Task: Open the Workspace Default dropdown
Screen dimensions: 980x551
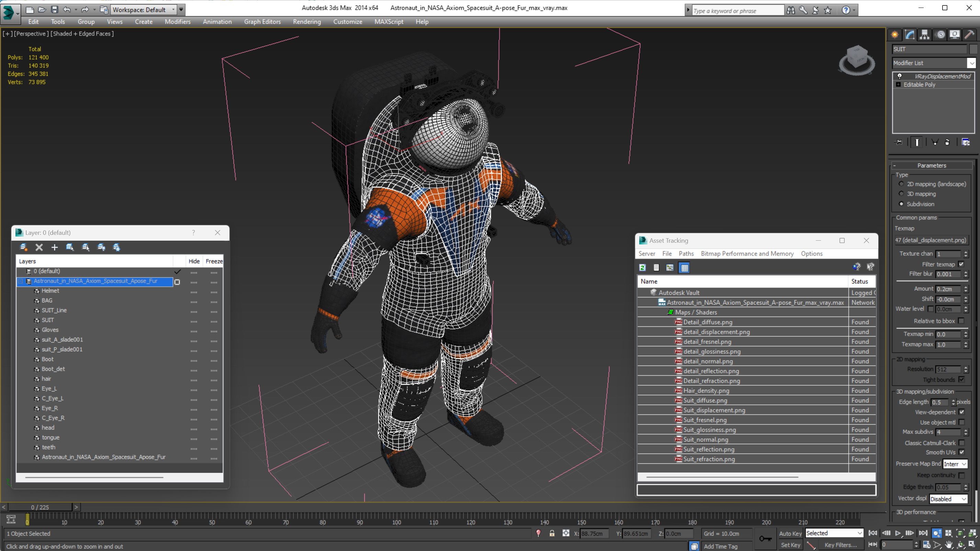Action: pos(144,10)
